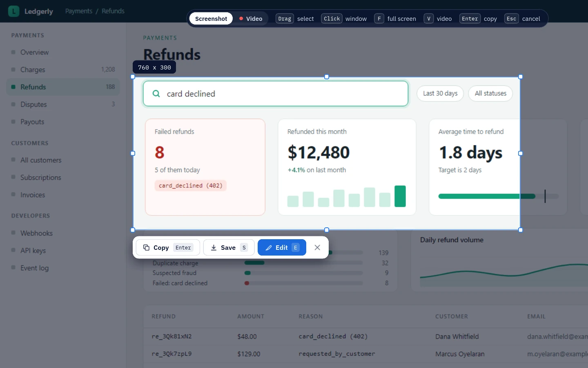Open API keys page
The width and height of the screenshot is (588, 368).
(63, 251)
